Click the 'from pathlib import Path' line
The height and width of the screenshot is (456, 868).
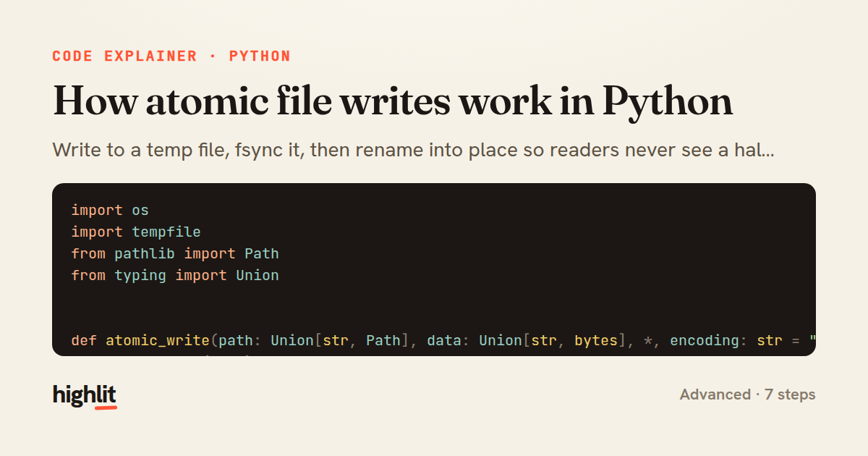[175, 253]
